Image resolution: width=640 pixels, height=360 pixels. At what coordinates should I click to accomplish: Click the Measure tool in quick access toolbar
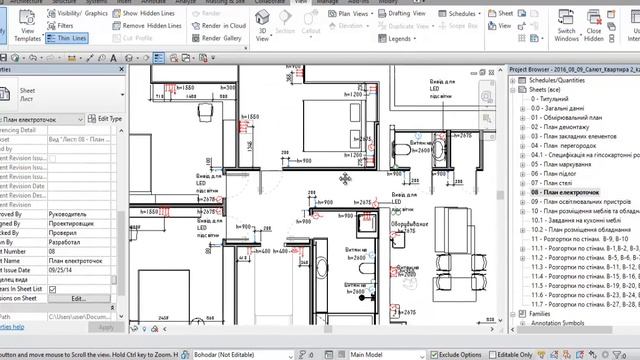72,58
